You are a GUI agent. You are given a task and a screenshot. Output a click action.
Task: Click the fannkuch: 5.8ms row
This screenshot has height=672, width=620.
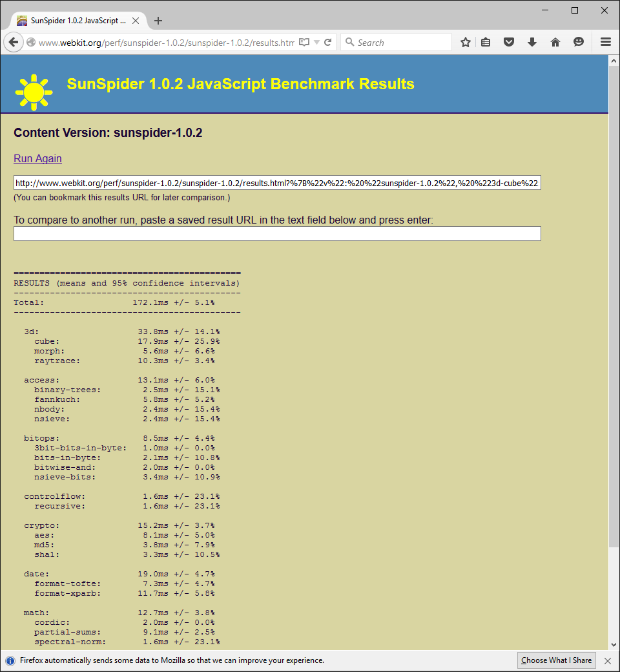click(x=124, y=399)
